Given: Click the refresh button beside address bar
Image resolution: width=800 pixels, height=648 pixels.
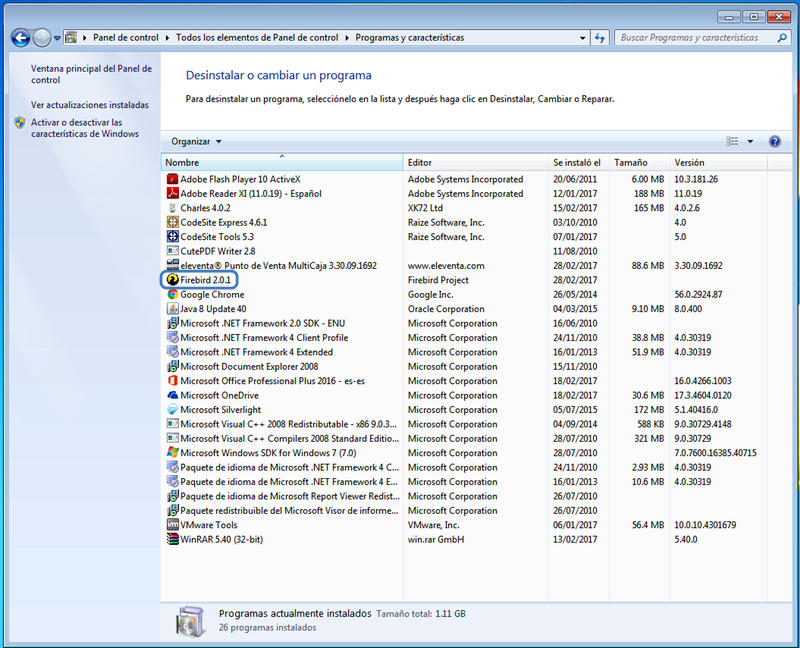Looking at the screenshot, I should [600, 38].
